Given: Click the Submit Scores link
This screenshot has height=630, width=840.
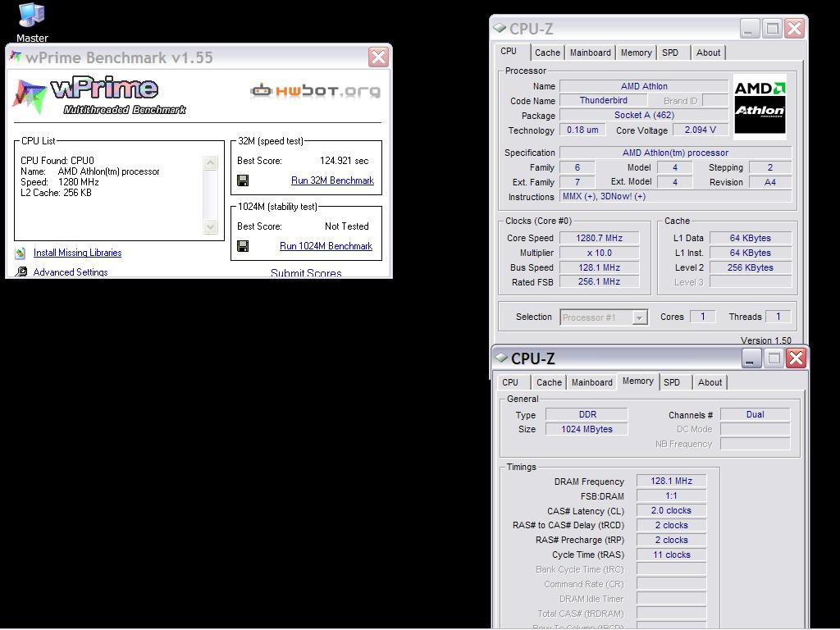Looking at the screenshot, I should click(306, 273).
